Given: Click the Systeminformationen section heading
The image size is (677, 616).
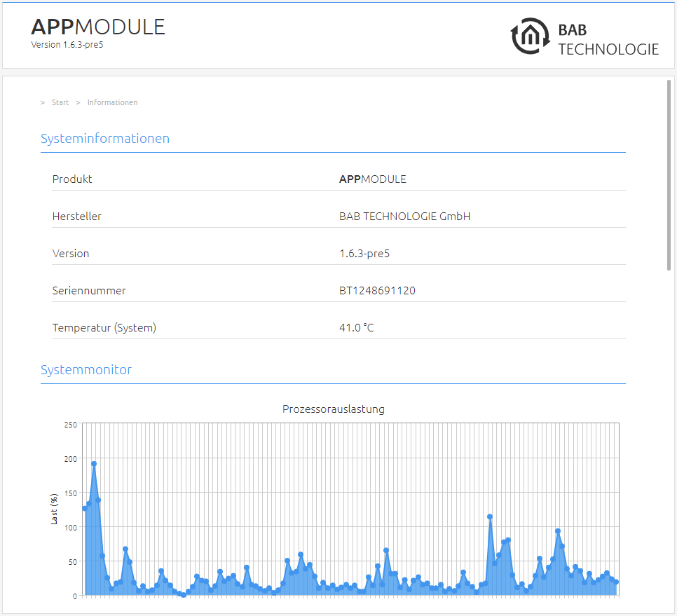Looking at the screenshot, I should tap(105, 138).
